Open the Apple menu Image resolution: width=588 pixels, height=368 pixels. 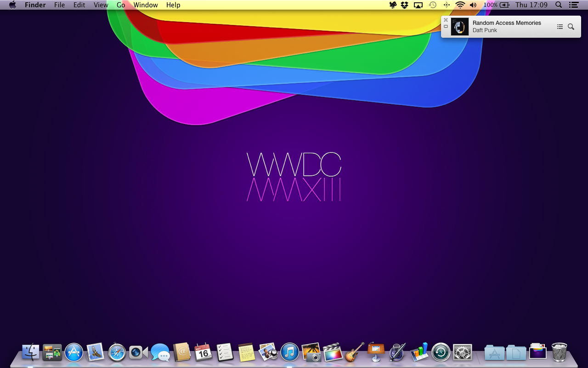(x=12, y=5)
